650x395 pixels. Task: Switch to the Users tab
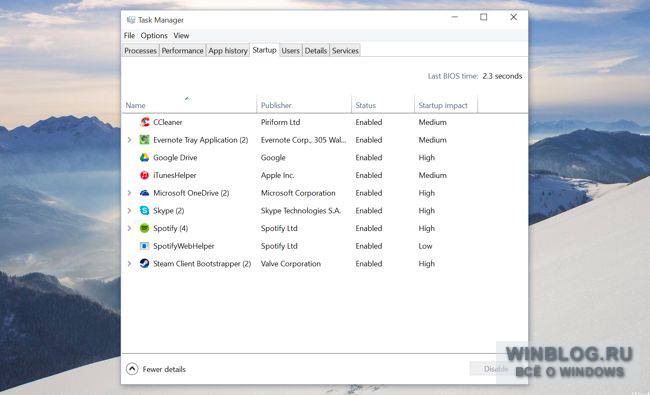click(290, 51)
